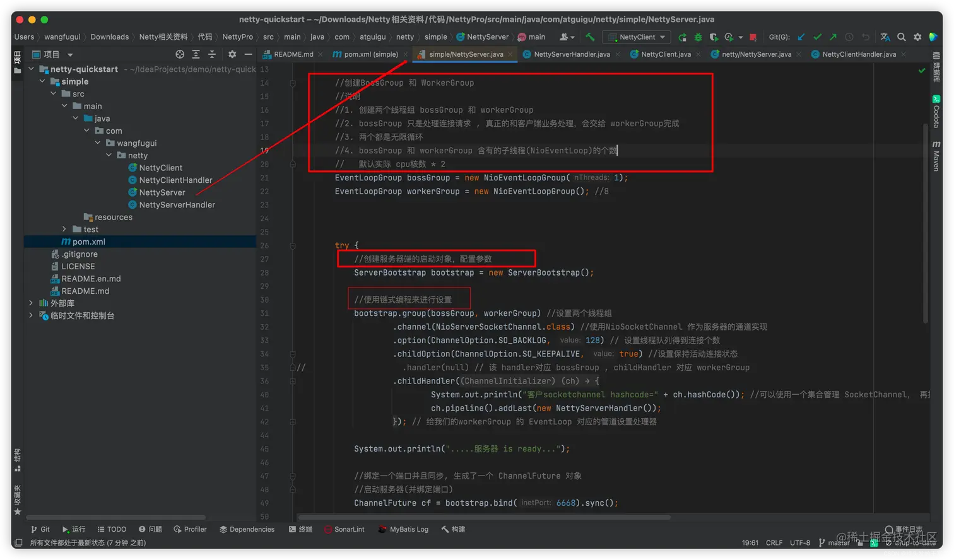
Task: Collapse the netty-quickstart root node
Action: coord(31,69)
